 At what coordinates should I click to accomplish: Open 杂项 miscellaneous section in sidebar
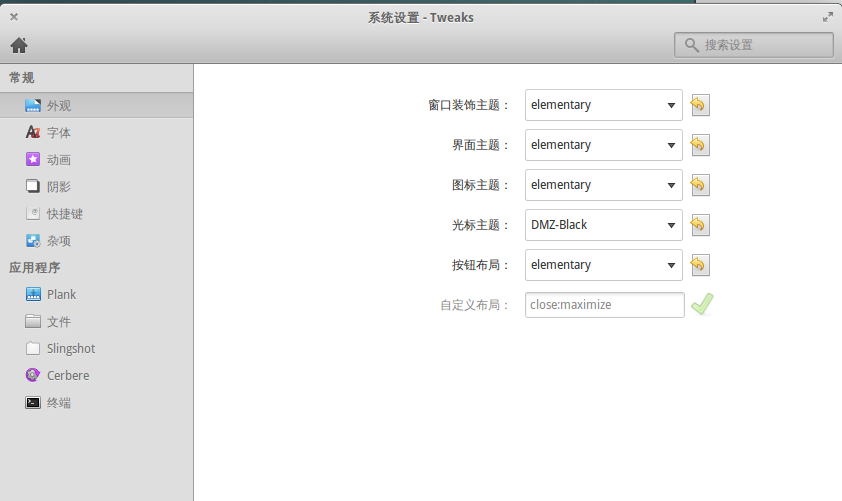coord(97,241)
